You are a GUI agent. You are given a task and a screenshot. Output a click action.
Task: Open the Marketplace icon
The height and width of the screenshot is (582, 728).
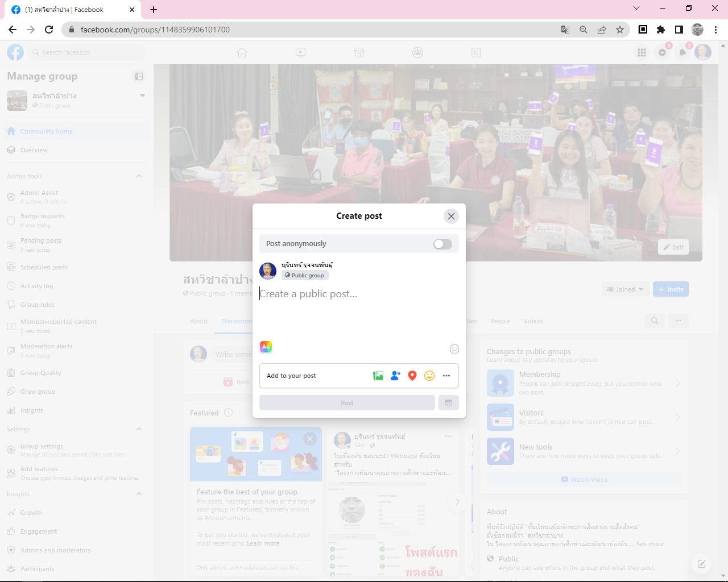coord(359,53)
